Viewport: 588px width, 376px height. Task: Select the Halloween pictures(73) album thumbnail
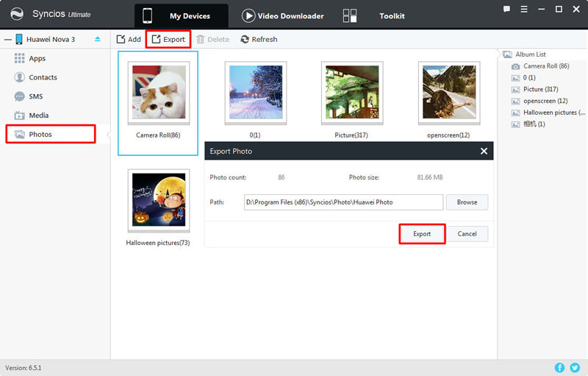(x=159, y=200)
